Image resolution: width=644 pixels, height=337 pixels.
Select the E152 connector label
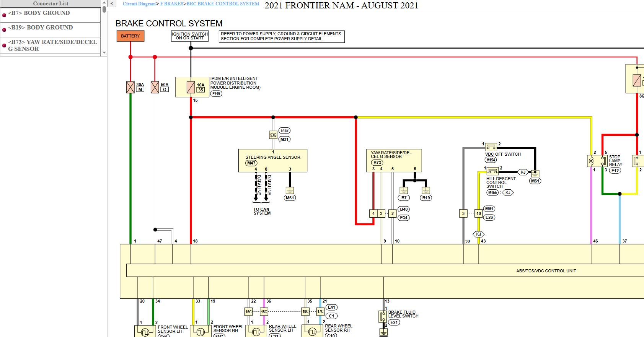pyautogui.click(x=284, y=130)
